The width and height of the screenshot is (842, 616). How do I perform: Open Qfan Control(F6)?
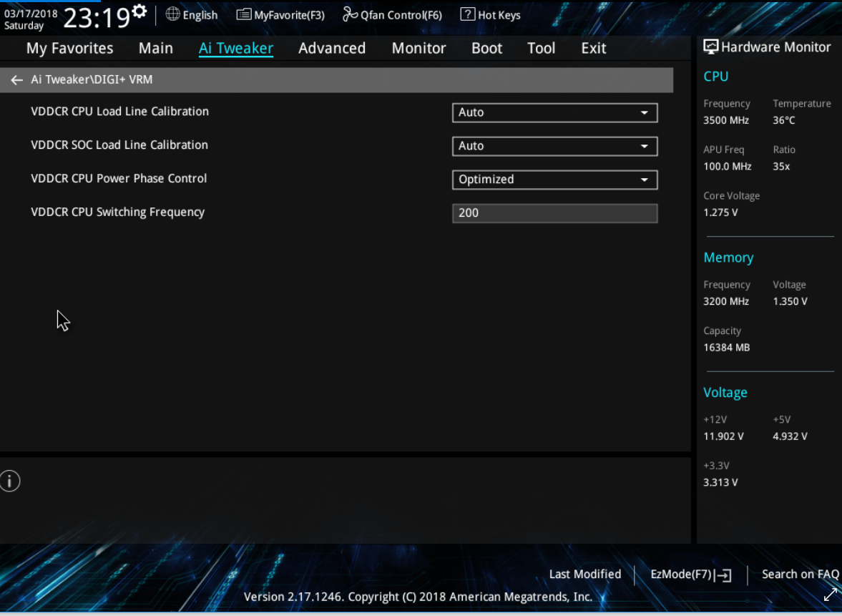coord(393,15)
